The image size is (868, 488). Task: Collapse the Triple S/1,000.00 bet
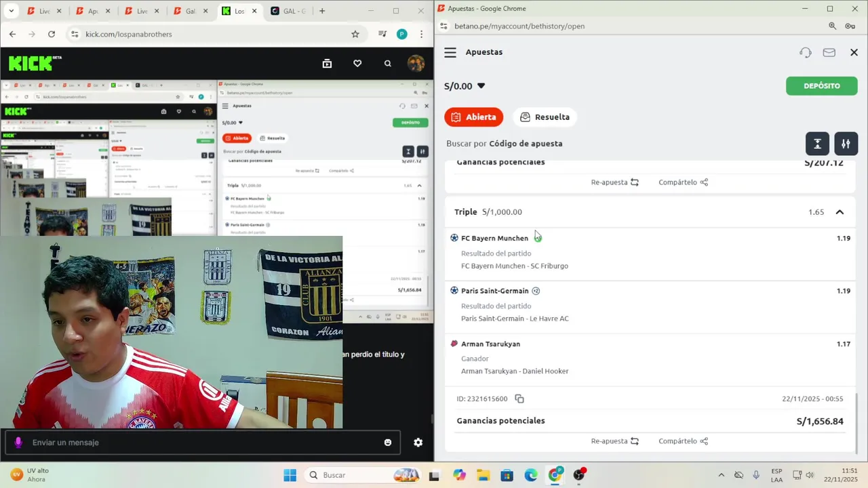pyautogui.click(x=840, y=212)
